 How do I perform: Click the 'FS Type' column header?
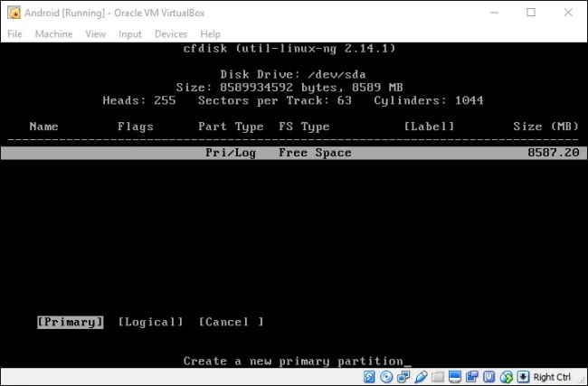coord(304,127)
